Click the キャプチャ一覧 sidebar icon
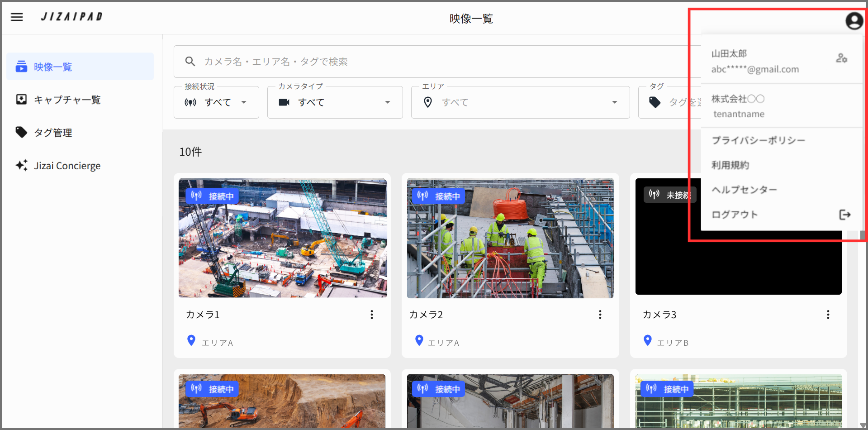This screenshot has height=430, width=868. point(21,99)
